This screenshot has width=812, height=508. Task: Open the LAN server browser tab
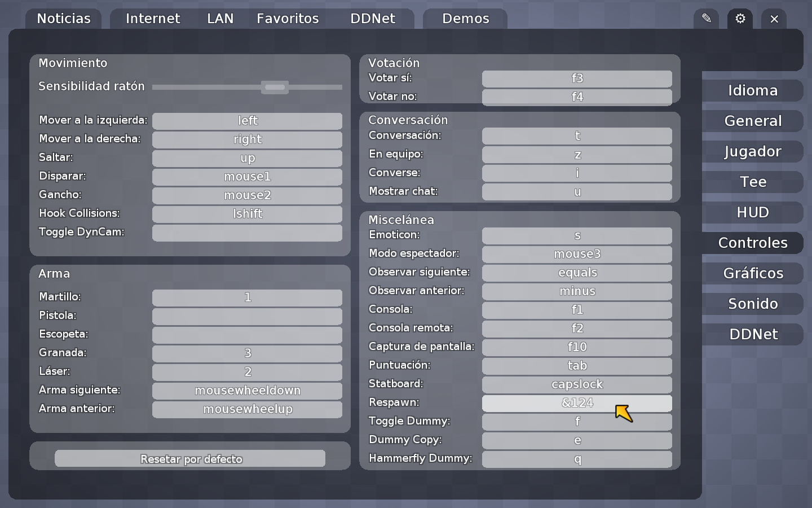pyautogui.click(x=220, y=19)
